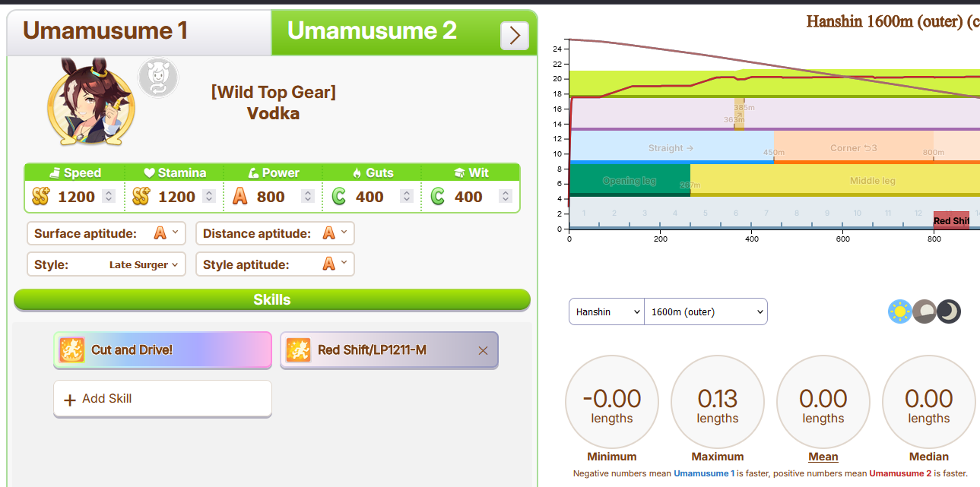This screenshot has height=487, width=980.
Task: Click the Add Skill button
Action: [x=163, y=399]
